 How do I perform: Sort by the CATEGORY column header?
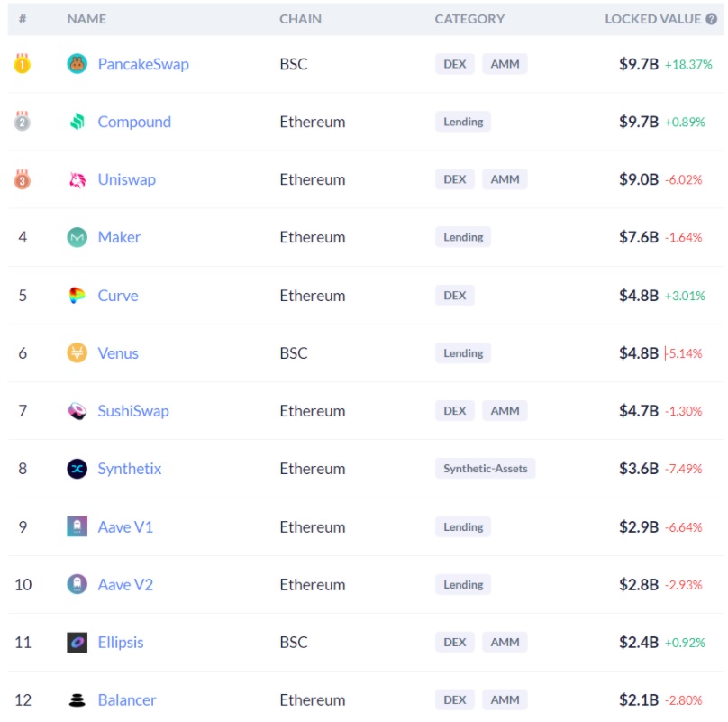[469, 19]
